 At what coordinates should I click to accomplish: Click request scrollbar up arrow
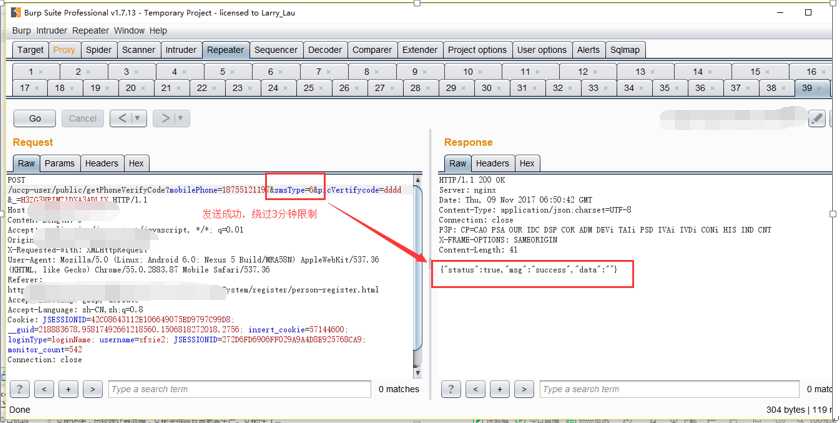pyautogui.click(x=418, y=180)
